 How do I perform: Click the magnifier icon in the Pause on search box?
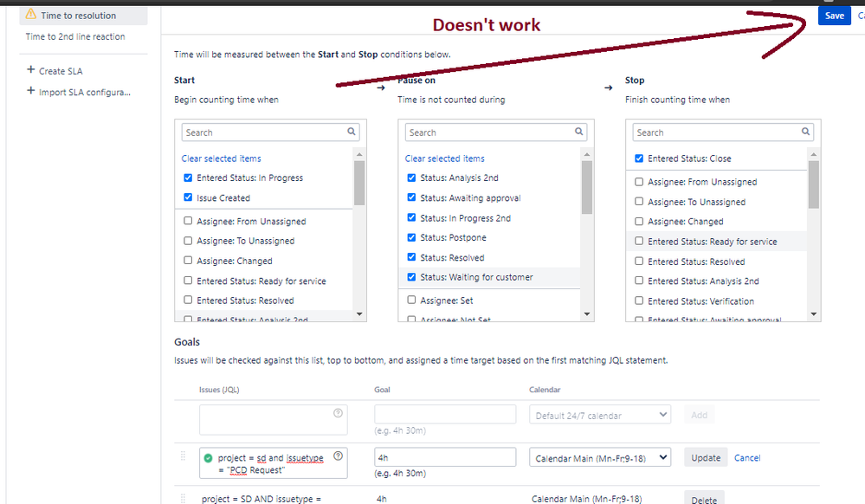(578, 132)
